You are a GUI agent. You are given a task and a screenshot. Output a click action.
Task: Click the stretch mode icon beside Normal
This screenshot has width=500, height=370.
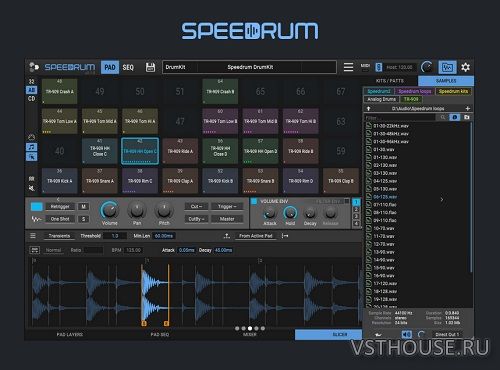click(35, 250)
